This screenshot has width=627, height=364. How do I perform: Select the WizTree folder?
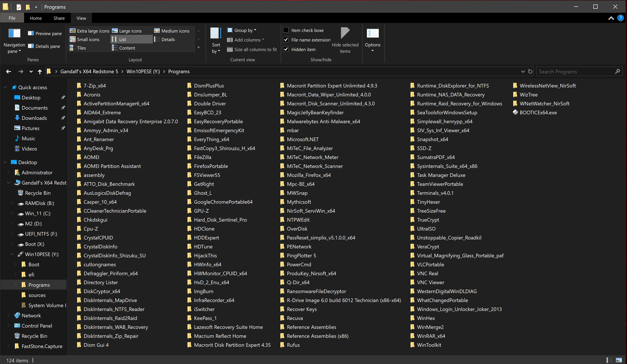tap(525, 95)
